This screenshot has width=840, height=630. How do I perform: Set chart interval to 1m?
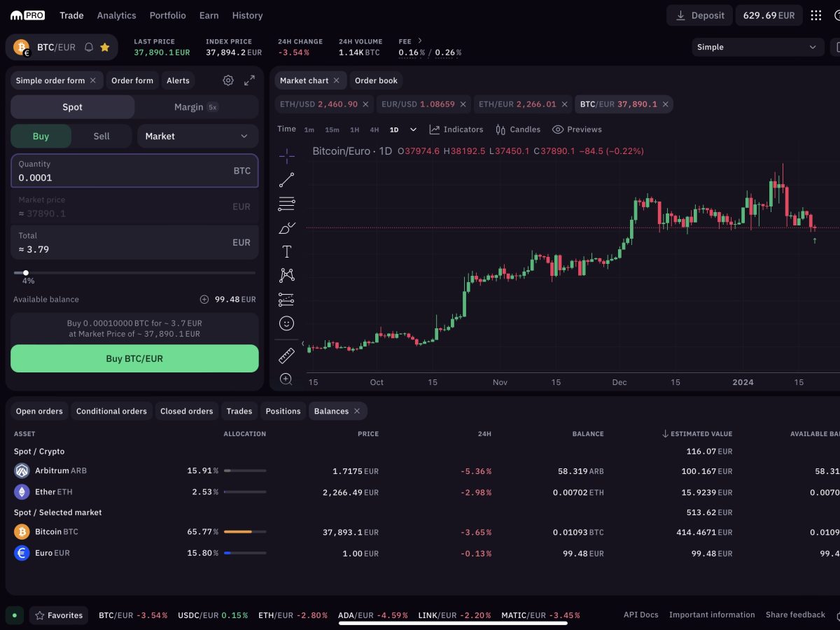[x=309, y=129]
